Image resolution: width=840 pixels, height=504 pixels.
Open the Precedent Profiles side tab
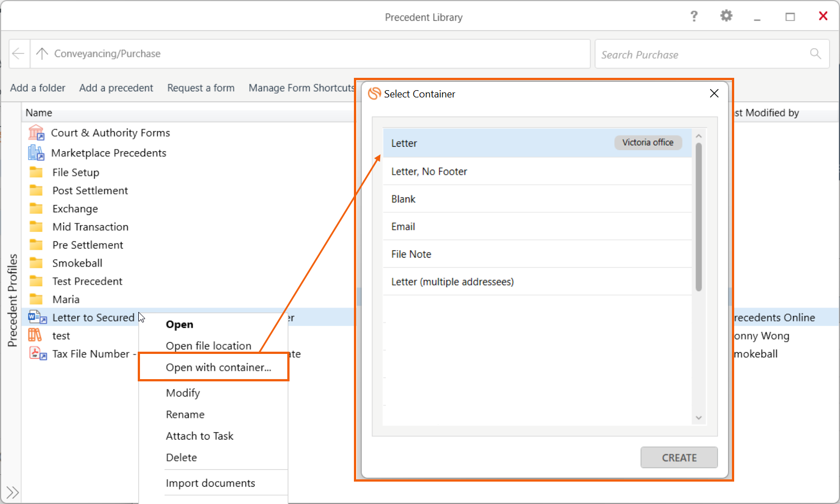[12, 300]
